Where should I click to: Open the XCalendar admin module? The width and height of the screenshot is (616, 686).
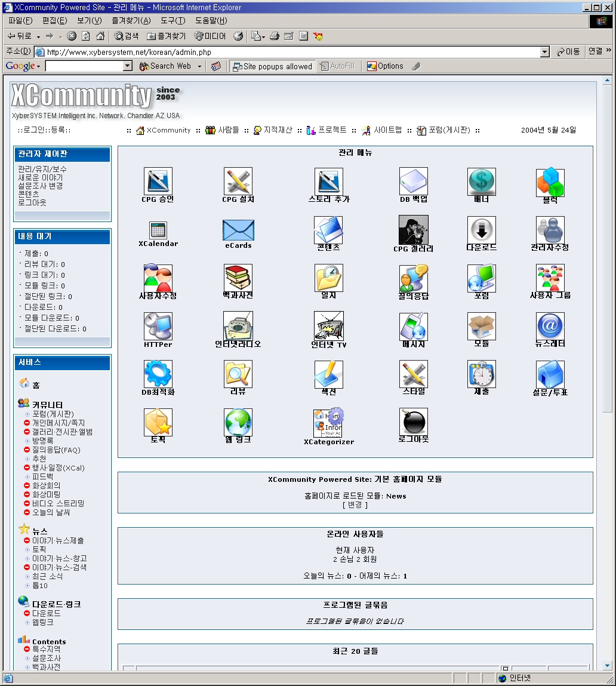158,230
